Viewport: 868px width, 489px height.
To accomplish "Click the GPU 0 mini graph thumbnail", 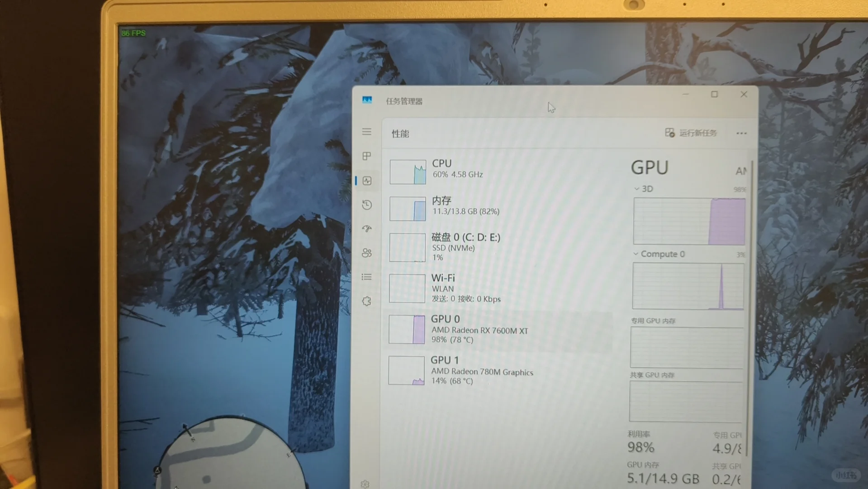I will click(407, 329).
